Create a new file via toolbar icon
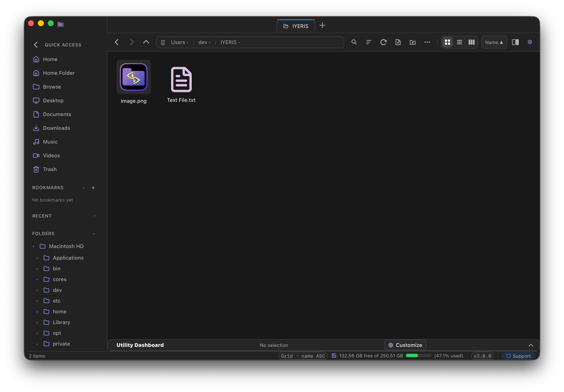This screenshot has height=392, width=564. pos(398,42)
